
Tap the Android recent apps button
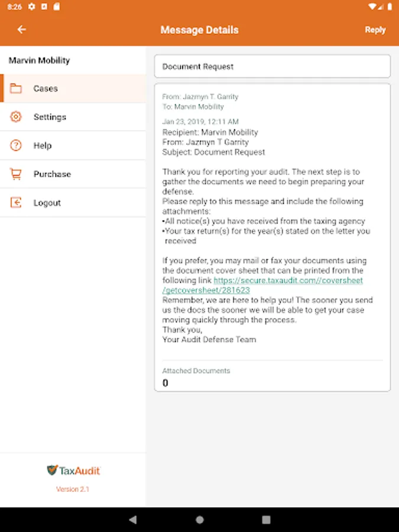tap(267, 520)
